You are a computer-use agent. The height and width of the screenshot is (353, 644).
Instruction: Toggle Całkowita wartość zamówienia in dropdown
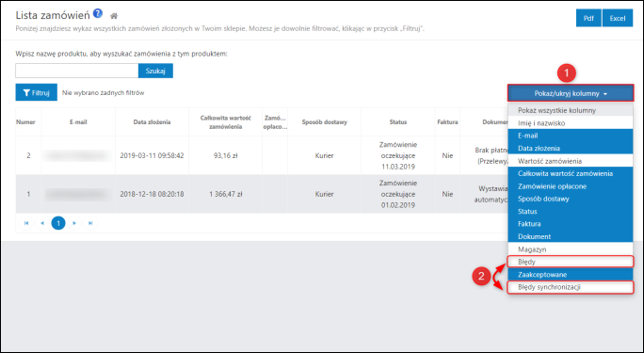pos(571,173)
